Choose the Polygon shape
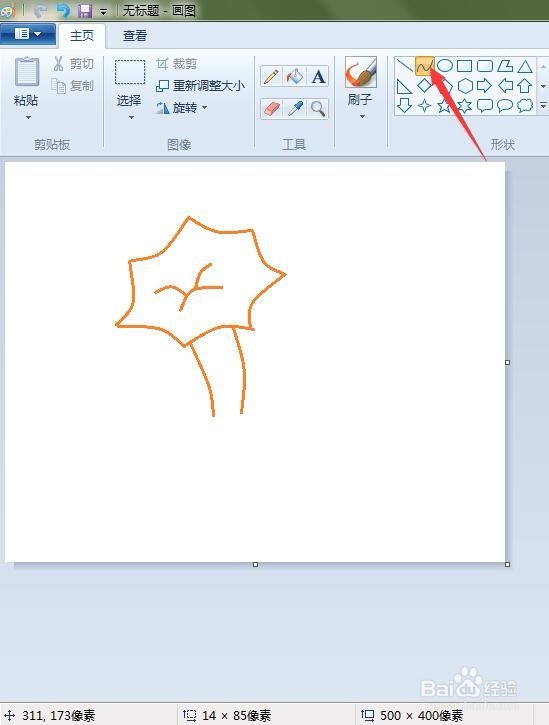Screen dimensions: 549x725 505,66
